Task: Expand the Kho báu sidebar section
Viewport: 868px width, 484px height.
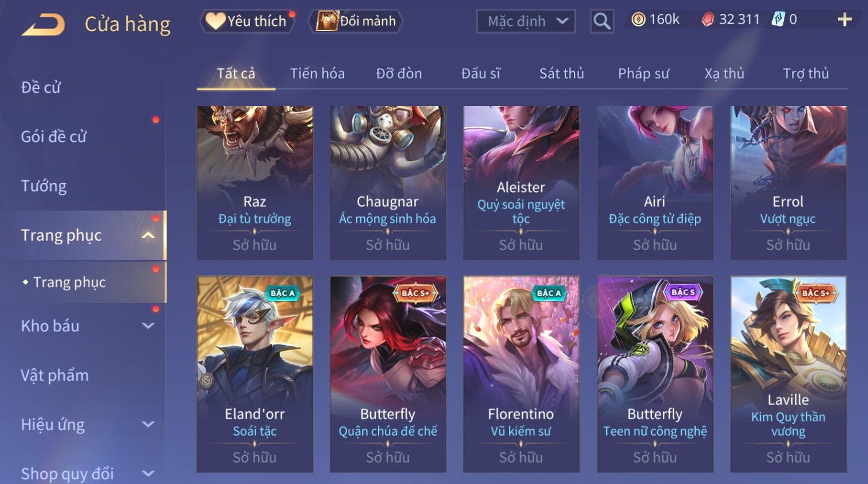Action: click(148, 326)
